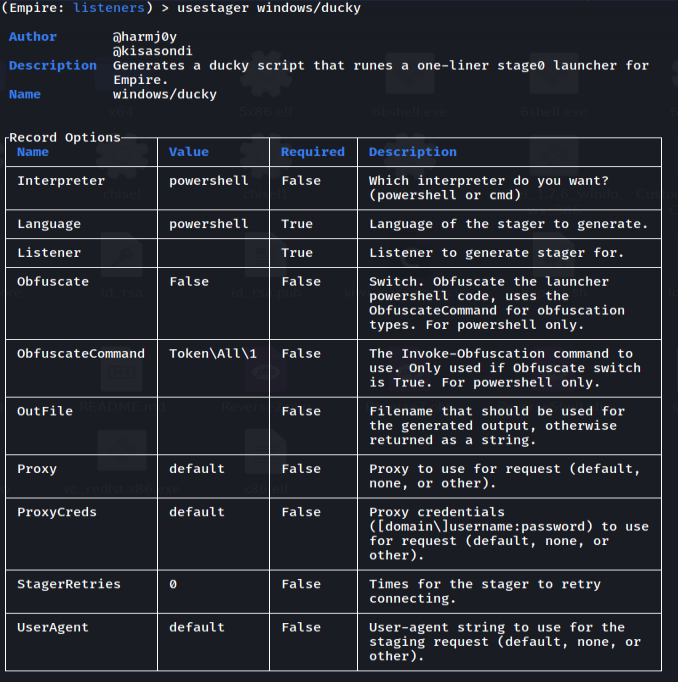The height and width of the screenshot is (682, 678).
Task: Click the Required column header
Action: point(313,152)
